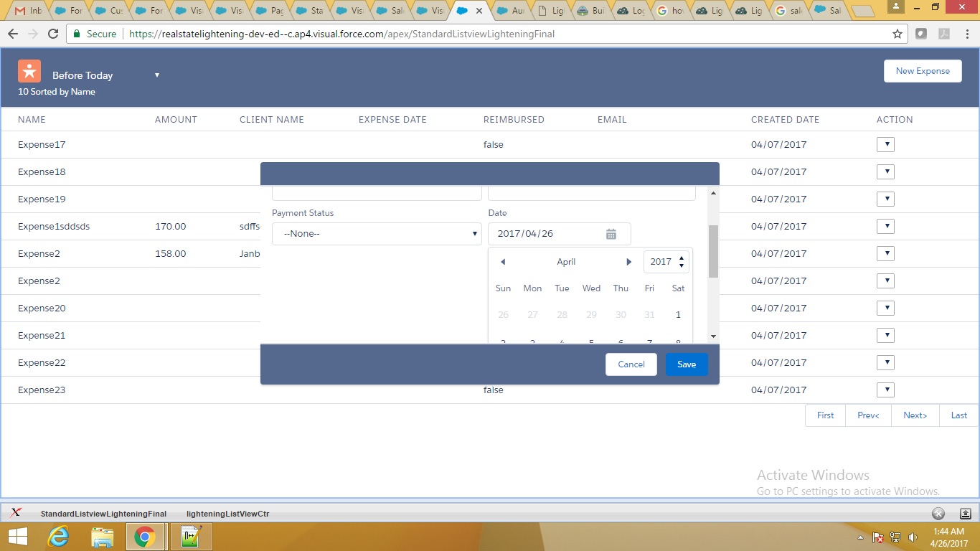Click the year 2017 stepper in date picker
Image resolution: width=980 pixels, height=551 pixels.
(x=666, y=262)
